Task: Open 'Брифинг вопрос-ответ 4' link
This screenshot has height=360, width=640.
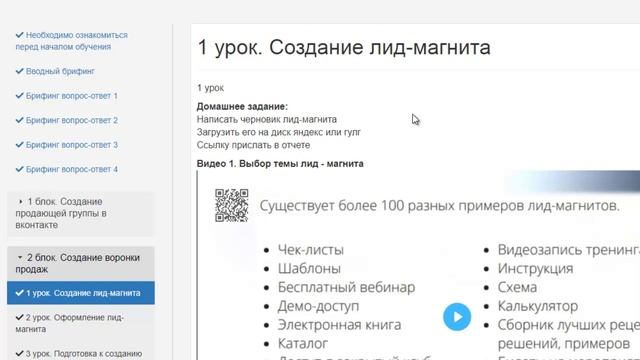Action: pyautogui.click(x=71, y=169)
